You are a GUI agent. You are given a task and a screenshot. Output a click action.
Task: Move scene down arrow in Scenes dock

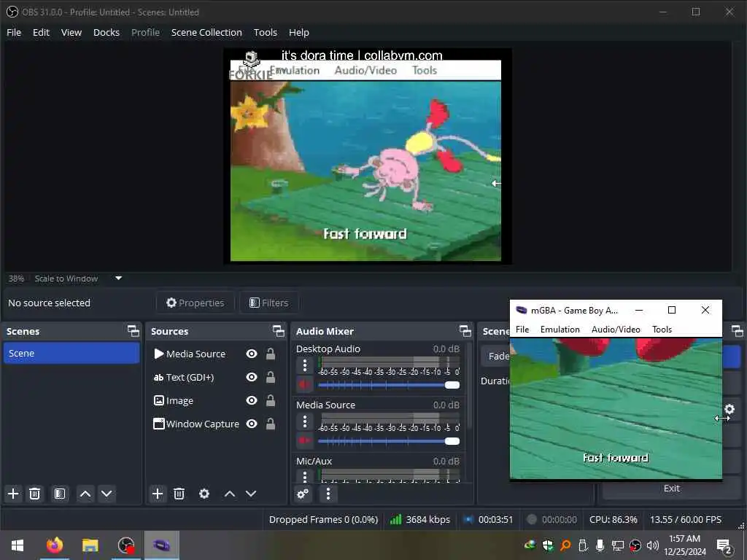(107, 494)
